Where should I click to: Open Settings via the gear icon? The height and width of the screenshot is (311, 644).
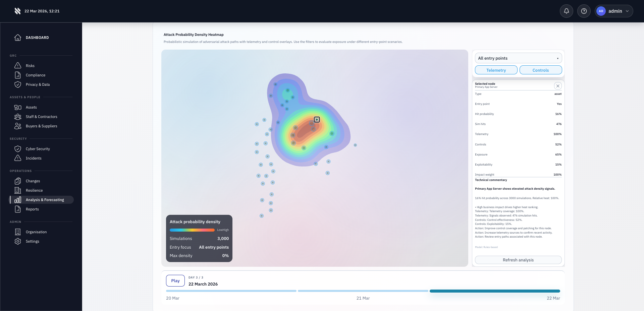(18, 241)
